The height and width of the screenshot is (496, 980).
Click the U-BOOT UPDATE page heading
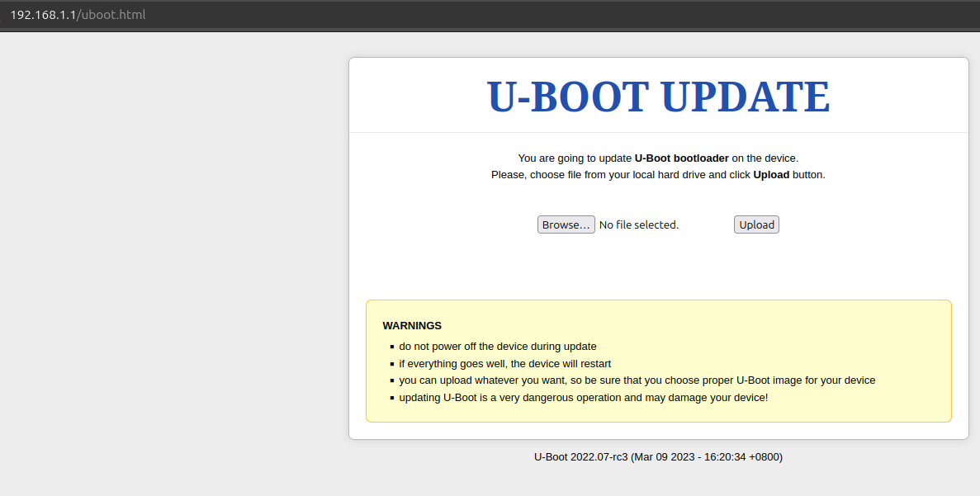pyautogui.click(x=658, y=97)
